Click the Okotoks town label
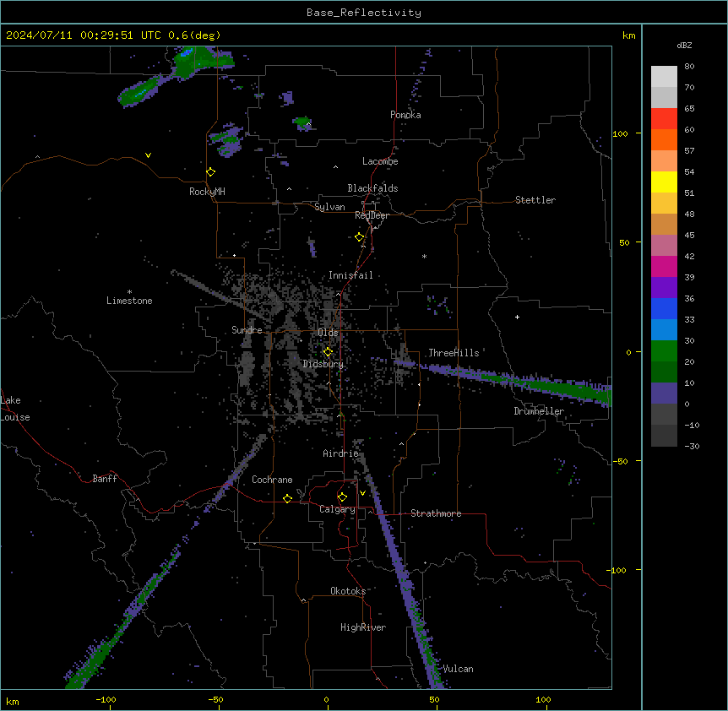728x711 pixels. pyautogui.click(x=348, y=591)
